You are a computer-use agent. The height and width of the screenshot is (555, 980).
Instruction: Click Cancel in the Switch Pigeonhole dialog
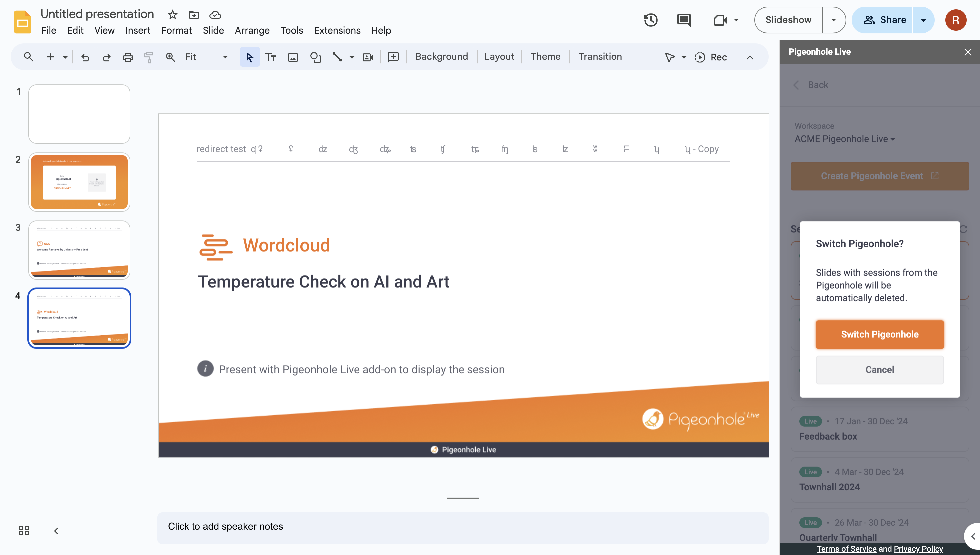coord(879,369)
